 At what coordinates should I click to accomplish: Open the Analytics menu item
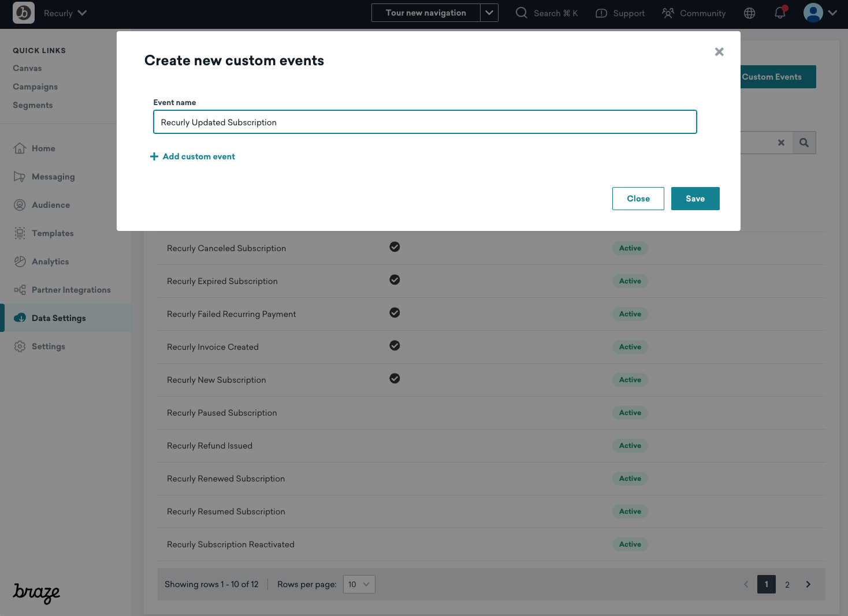pyautogui.click(x=50, y=262)
